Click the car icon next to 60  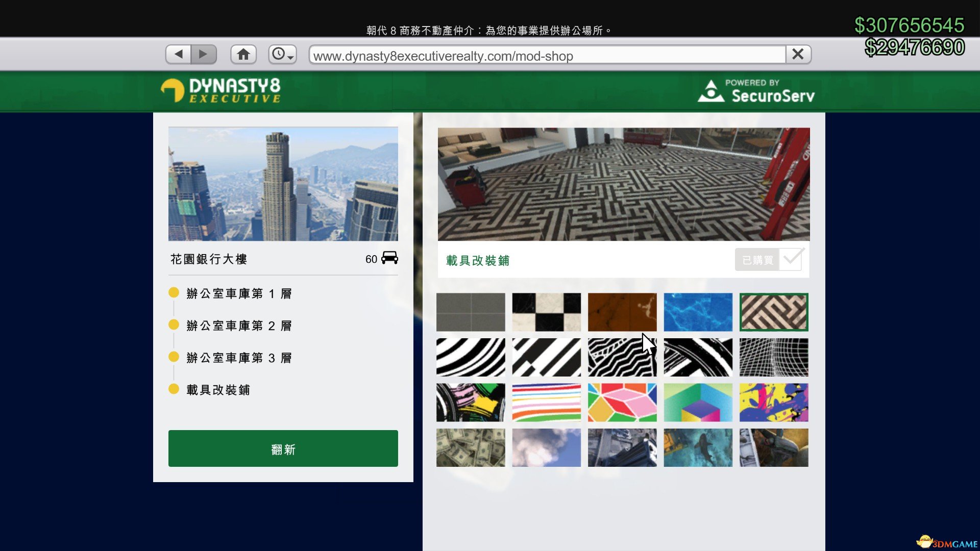[x=389, y=258]
